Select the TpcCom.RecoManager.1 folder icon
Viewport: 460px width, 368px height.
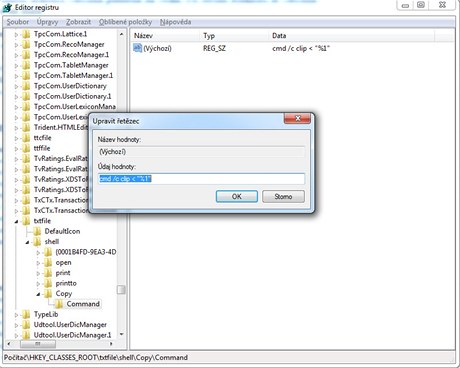pos(26,55)
